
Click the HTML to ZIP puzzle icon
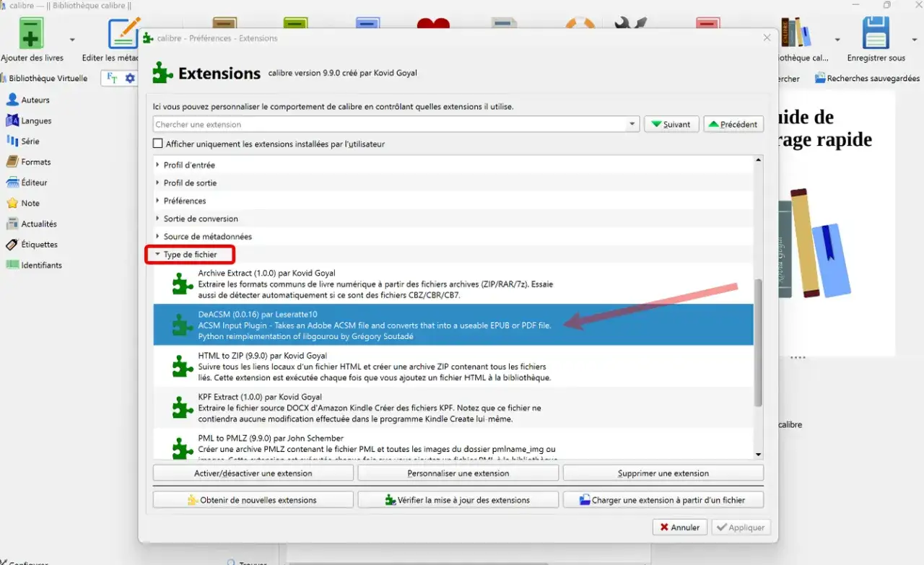(182, 367)
